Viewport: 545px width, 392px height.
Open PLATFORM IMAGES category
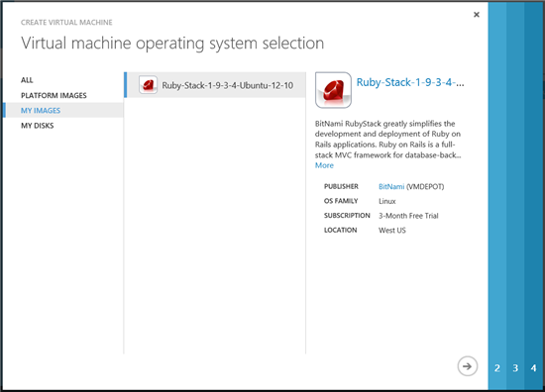pyautogui.click(x=54, y=95)
